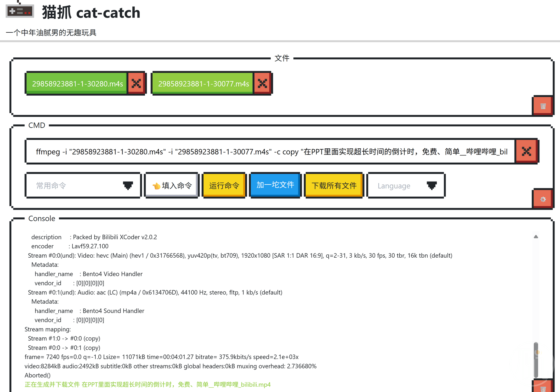Image resolution: width=560 pixels, height=392 pixels.
Task: Click the green 正在生成并下载文件 message
Action: point(148,384)
